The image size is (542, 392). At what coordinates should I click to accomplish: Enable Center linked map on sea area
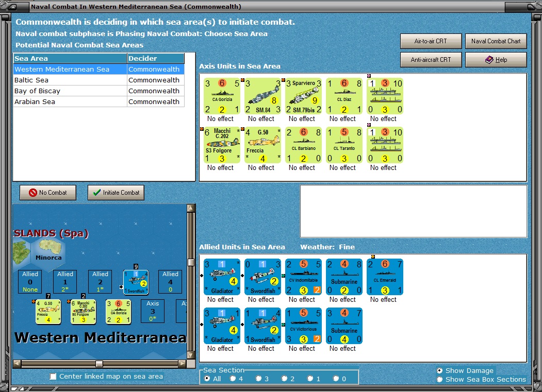[53, 377]
